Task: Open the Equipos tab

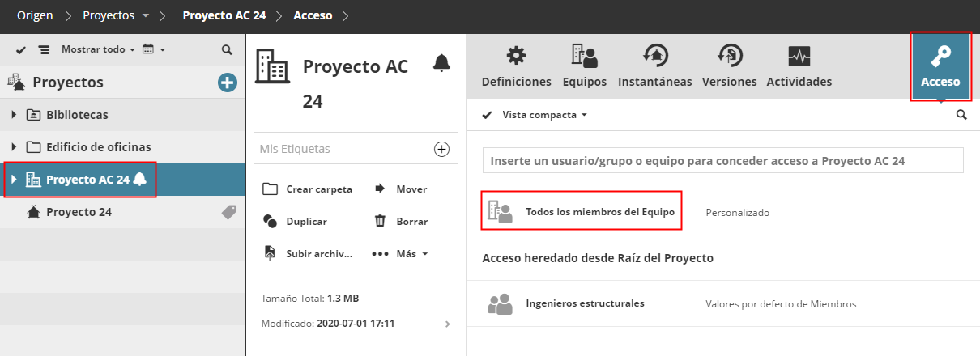Action: click(x=584, y=66)
